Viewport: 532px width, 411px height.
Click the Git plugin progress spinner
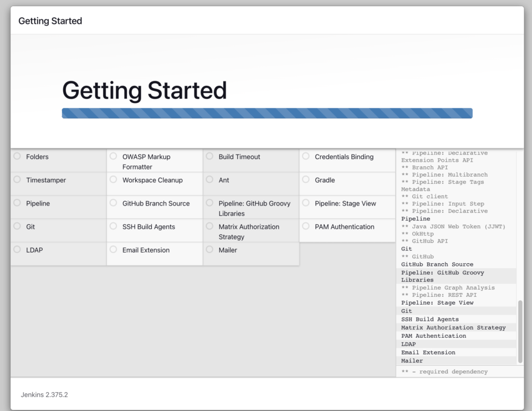click(18, 227)
